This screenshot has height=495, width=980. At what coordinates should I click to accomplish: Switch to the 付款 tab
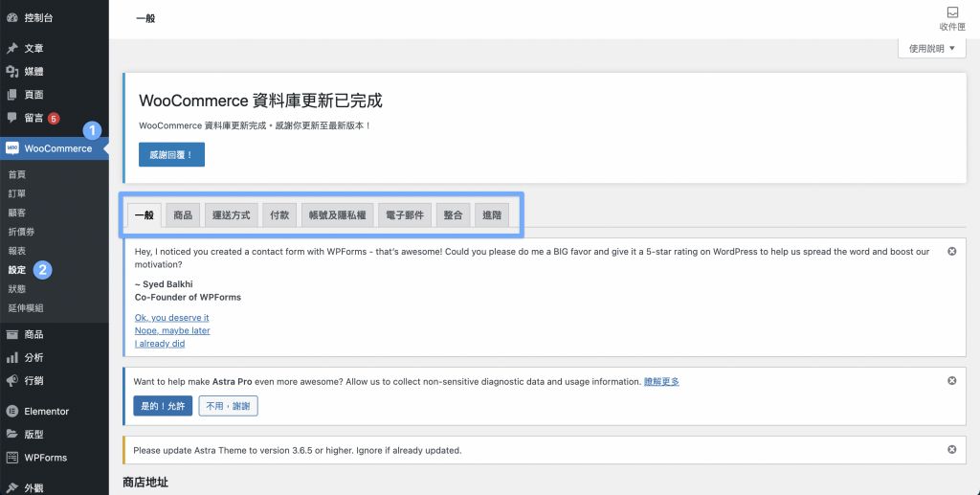[279, 215]
